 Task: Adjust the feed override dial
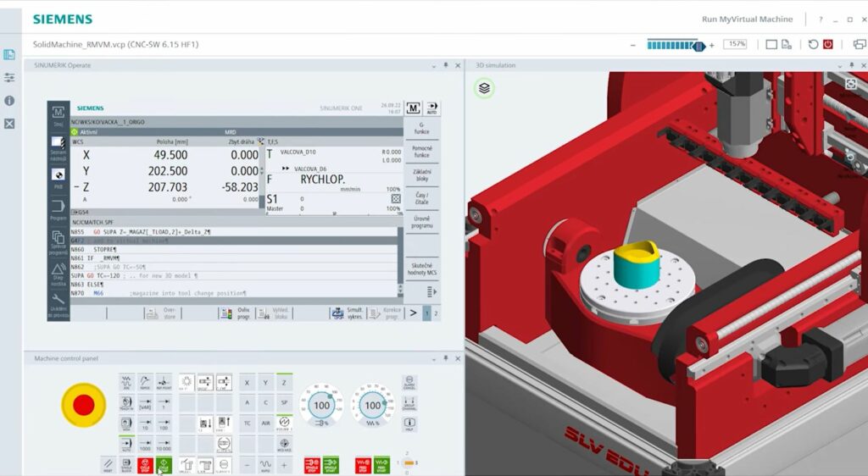pyautogui.click(x=373, y=405)
